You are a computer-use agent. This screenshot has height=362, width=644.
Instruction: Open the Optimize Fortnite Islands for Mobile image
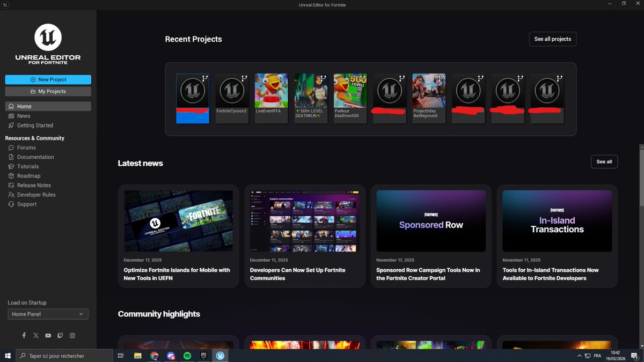coord(178,221)
